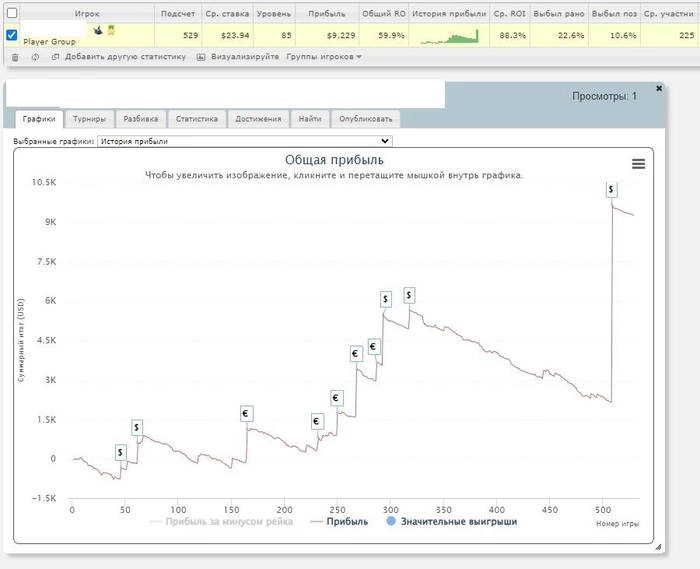Toggle Значительные выигрыши legend series
700x569 pixels.
(x=452, y=522)
